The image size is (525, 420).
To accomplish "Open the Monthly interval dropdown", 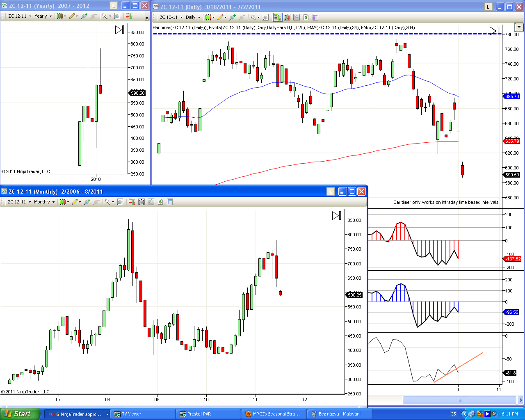I will pyautogui.click(x=44, y=202).
